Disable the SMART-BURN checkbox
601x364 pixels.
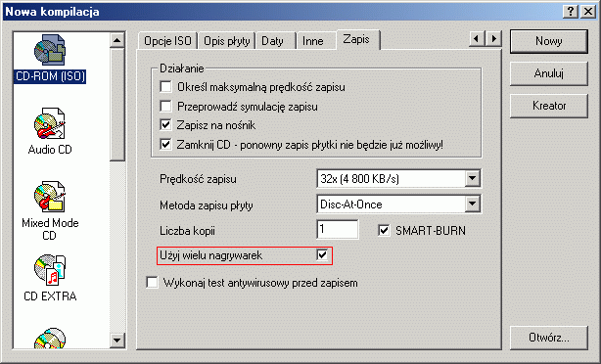pyautogui.click(x=384, y=230)
